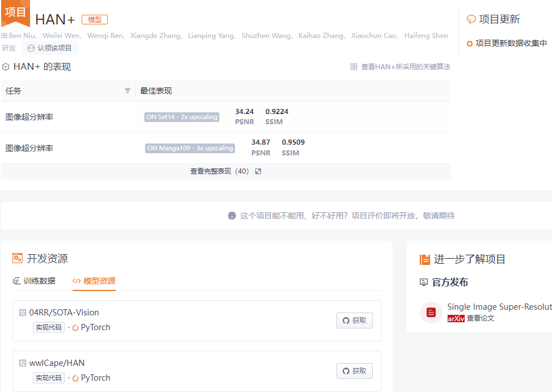Click the PyTorch flame icon under wwlCape/HAN
The height and width of the screenshot is (392, 552).
[77, 378]
